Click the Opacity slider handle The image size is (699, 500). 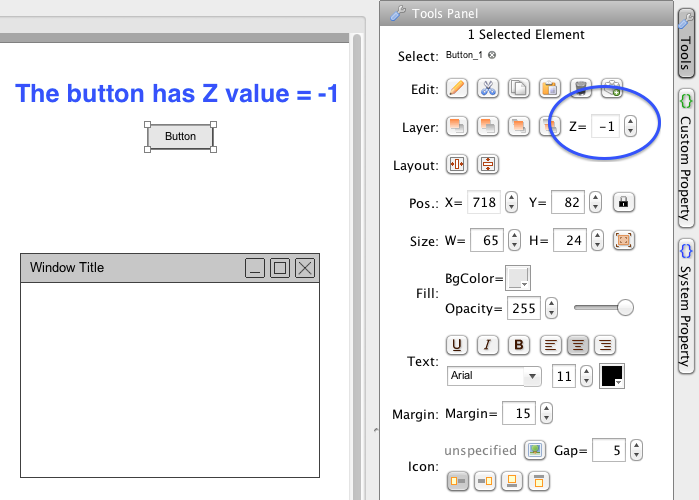[626, 308]
